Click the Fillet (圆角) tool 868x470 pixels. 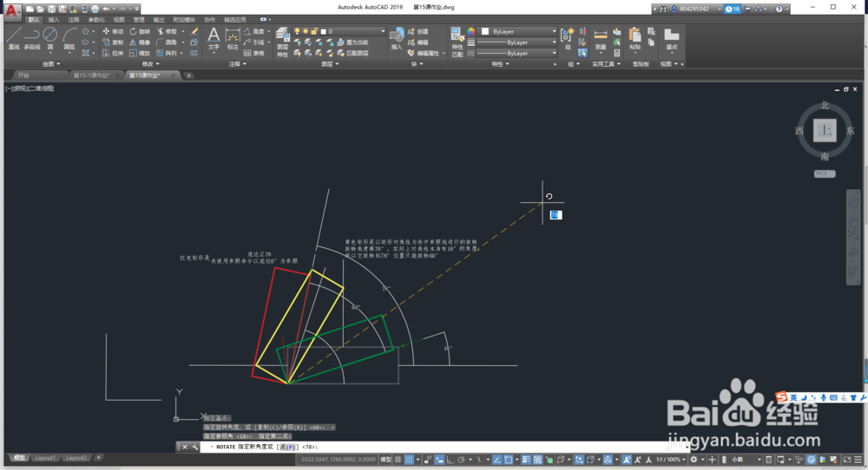(x=167, y=42)
